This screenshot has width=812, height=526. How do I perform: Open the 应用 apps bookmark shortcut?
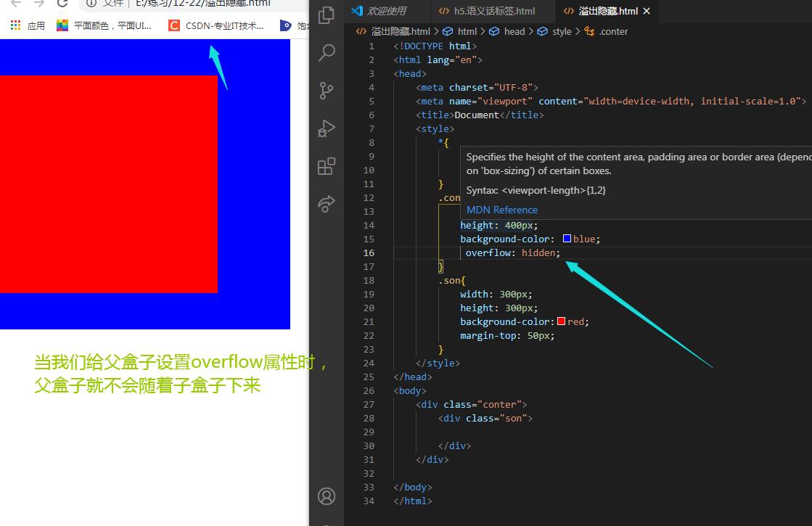click(28, 25)
